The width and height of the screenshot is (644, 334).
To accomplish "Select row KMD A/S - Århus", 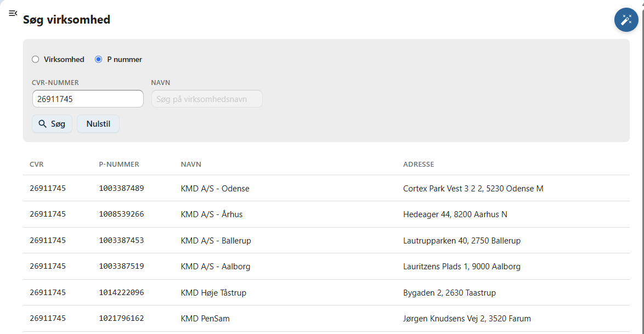I will [326, 214].
